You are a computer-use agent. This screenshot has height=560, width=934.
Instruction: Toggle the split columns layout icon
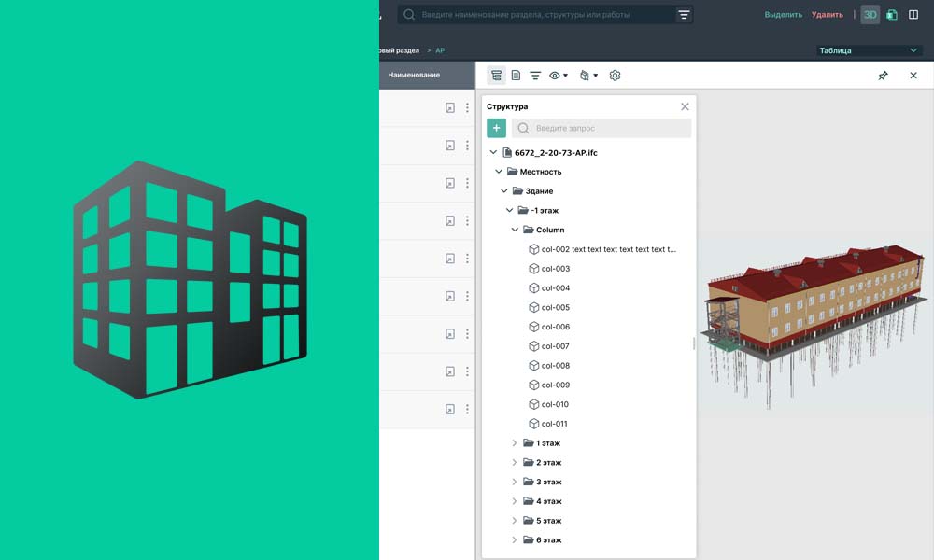913,15
